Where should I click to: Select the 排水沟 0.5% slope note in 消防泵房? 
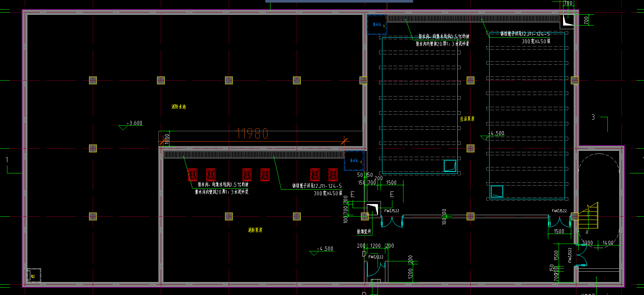click(223, 184)
